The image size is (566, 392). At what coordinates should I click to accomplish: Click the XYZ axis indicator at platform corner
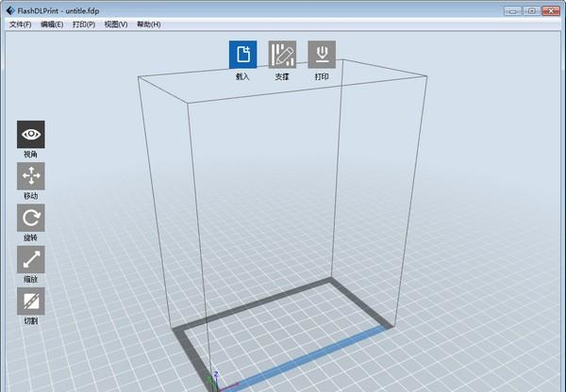tap(222, 383)
